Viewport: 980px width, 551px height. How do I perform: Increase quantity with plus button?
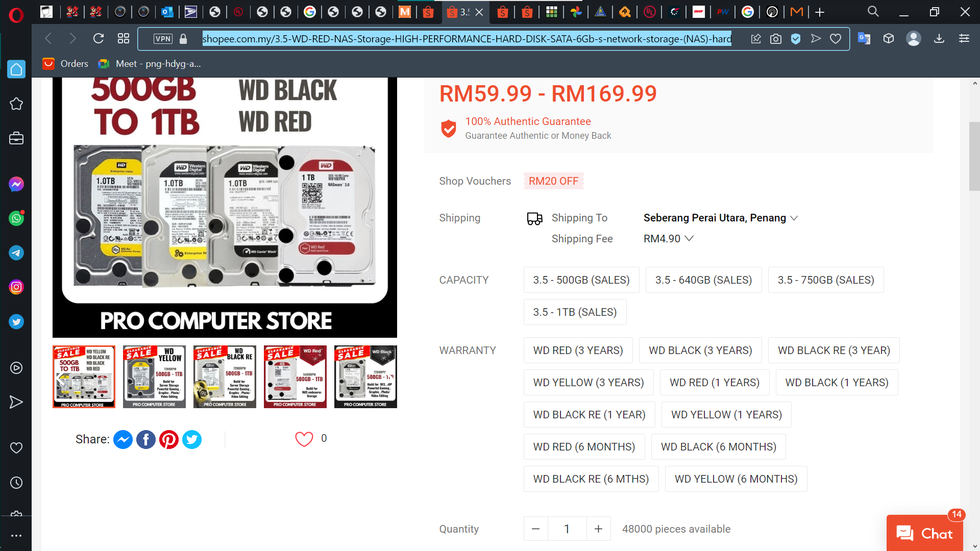(x=598, y=529)
